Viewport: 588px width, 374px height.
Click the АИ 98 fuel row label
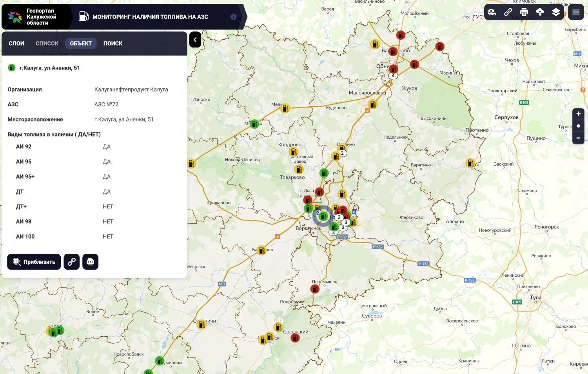pos(24,221)
